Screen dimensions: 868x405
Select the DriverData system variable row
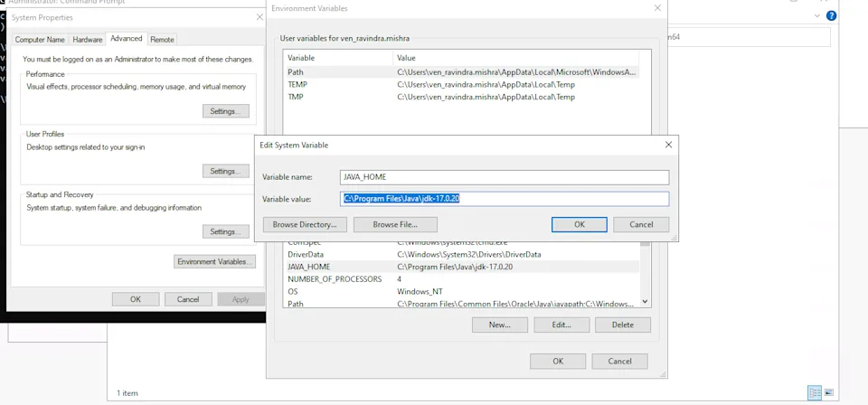click(462, 255)
